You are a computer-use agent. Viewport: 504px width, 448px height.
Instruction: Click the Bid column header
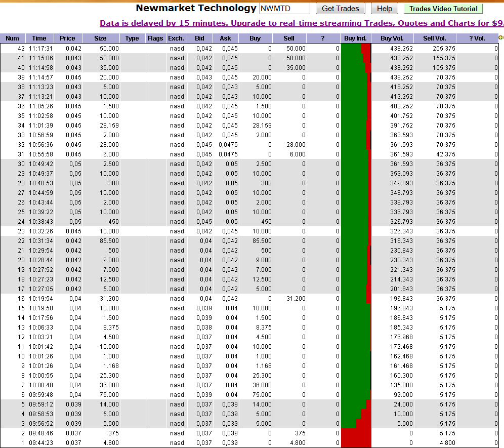(199, 38)
